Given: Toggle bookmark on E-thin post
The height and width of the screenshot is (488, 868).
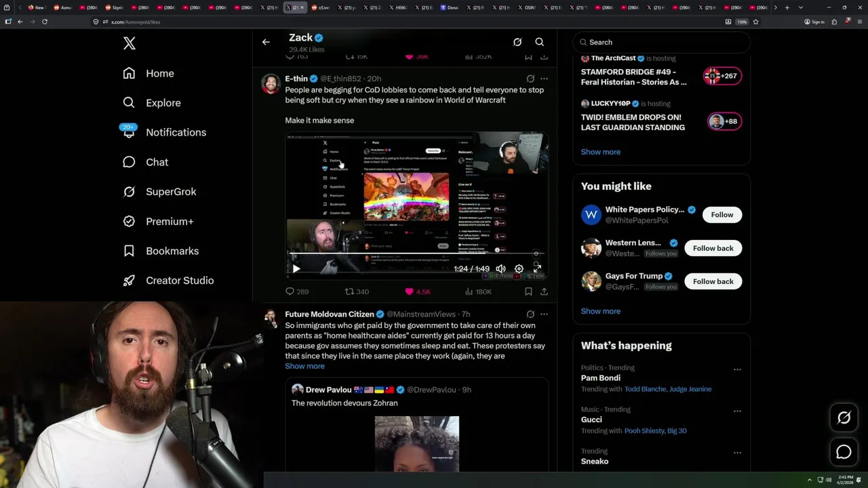Looking at the screenshot, I should pyautogui.click(x=528, y=291).
